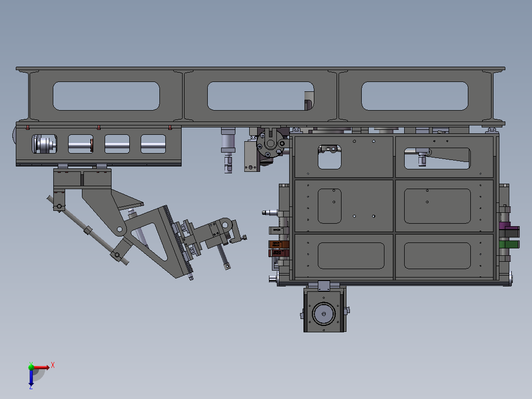This screenshot has width=532, height=399.
Task: Click the blue Z axis of the orientation triad
Action: [31, 377]
